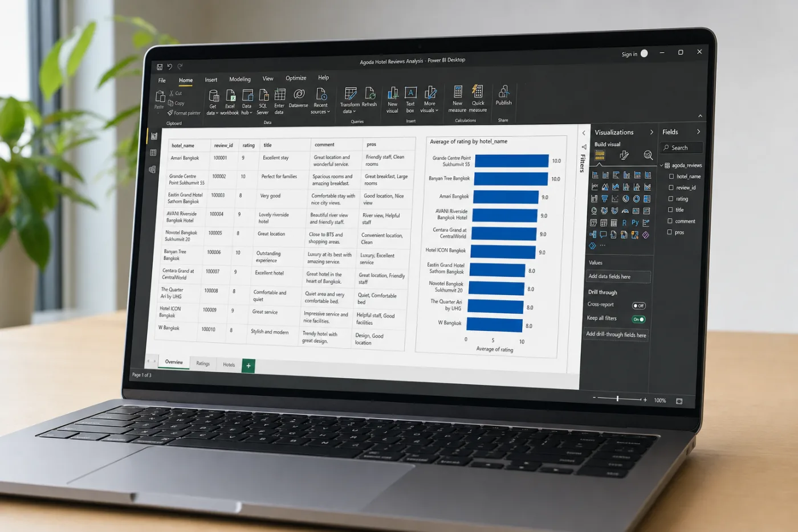798x532 pixels.
Task: Turn off Keep all filters toggle
Action: (638, 320)
